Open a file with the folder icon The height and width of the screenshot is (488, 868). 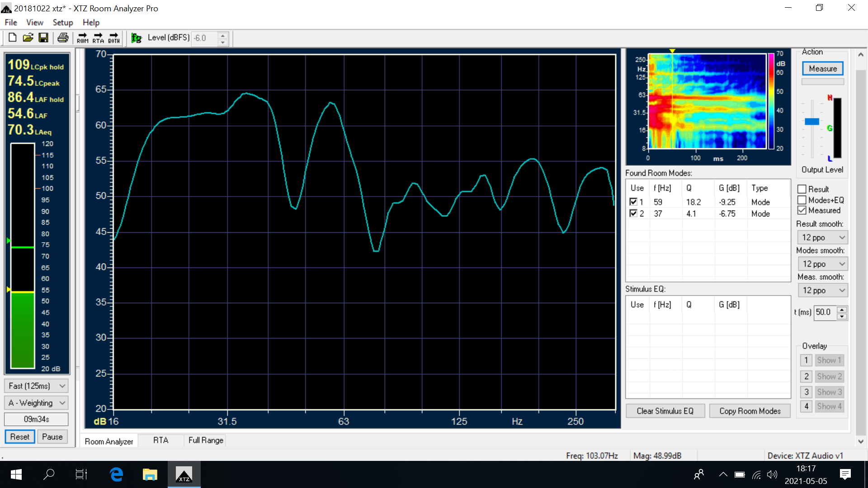coord(28,38)
